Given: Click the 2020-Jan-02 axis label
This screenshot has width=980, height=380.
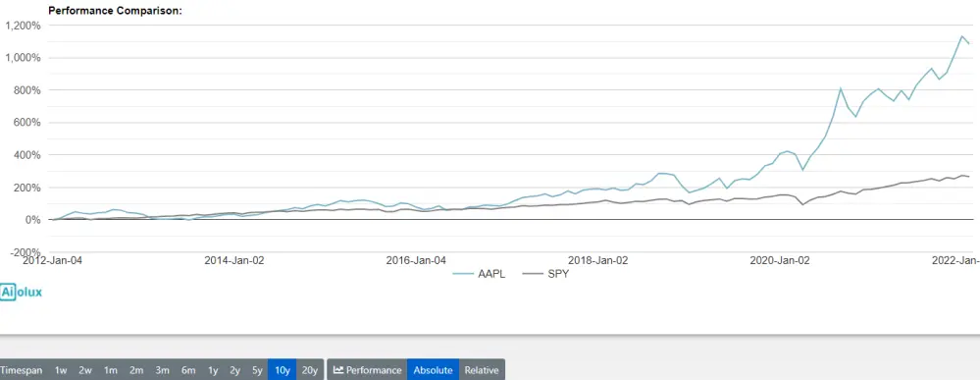Looking at the screenshot, I should (x=779, y=260).
